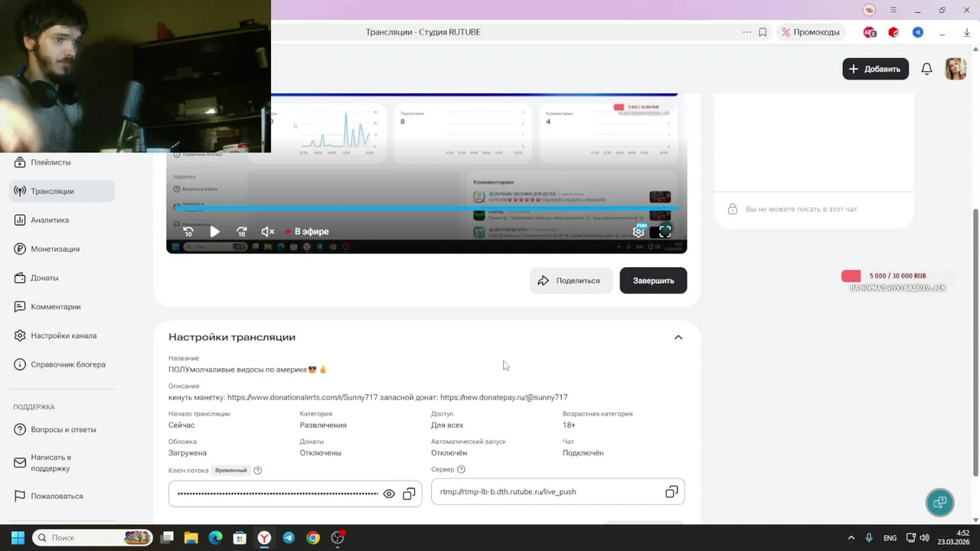Image resolution: width=980 pixels, height=551 pixels.
Task: Open File Explorer from the taskbar
Action: click(191, 538)
